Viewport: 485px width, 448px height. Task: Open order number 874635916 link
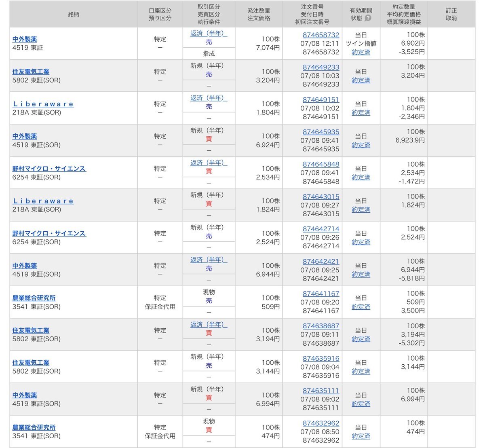pos(321,359)
